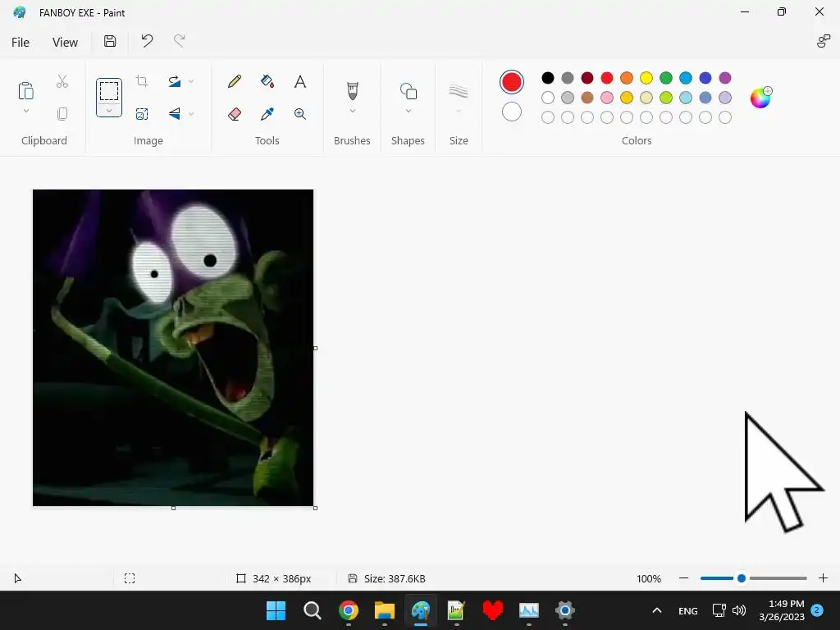Click the volume speaker icon

coord(739,610)
